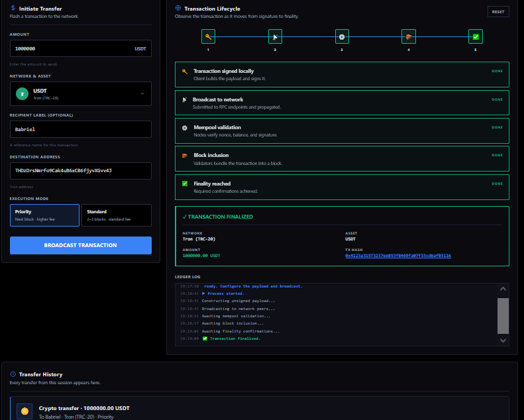Screen dimensions: 524x420
Task: Click the Mempool validation step card
Action: coord(342,131)
